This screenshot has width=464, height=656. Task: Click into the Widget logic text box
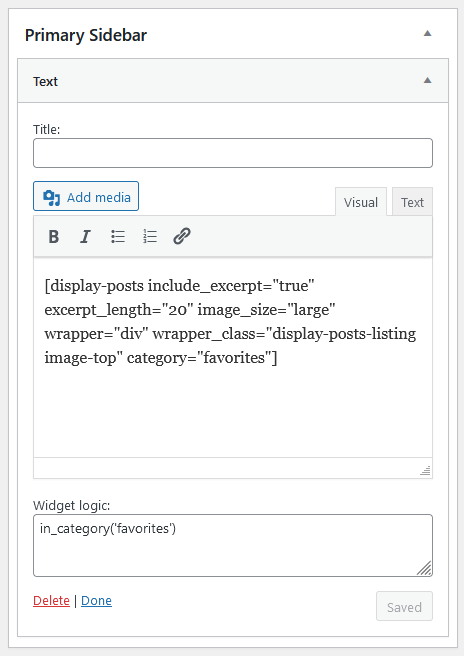click(x=233, y=546)
